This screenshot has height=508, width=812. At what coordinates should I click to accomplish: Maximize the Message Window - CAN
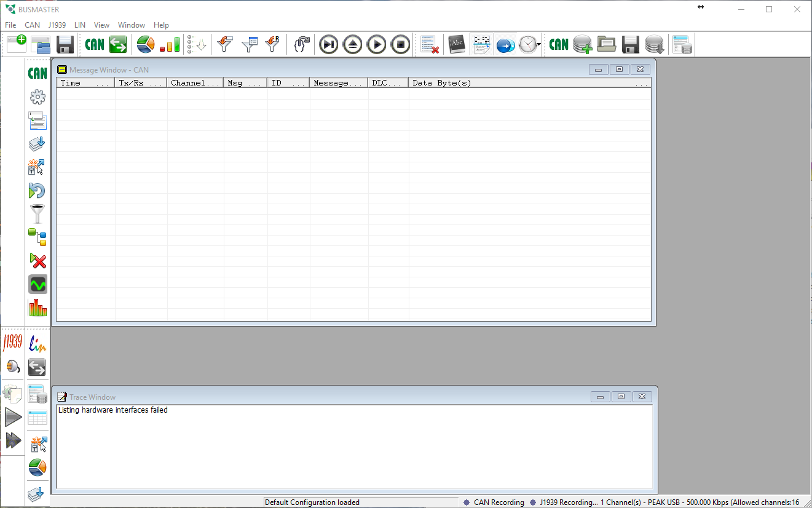[619, 69]
